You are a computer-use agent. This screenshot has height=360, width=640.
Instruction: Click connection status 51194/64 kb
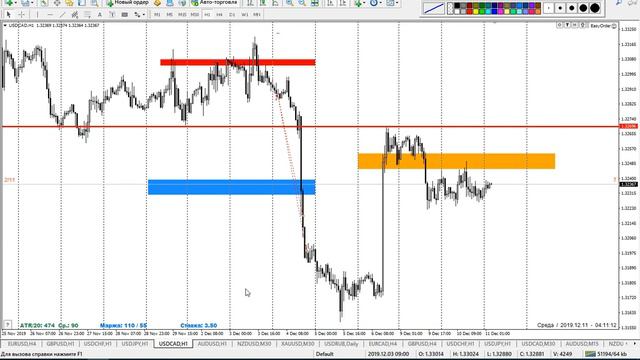tap(606, 354)
